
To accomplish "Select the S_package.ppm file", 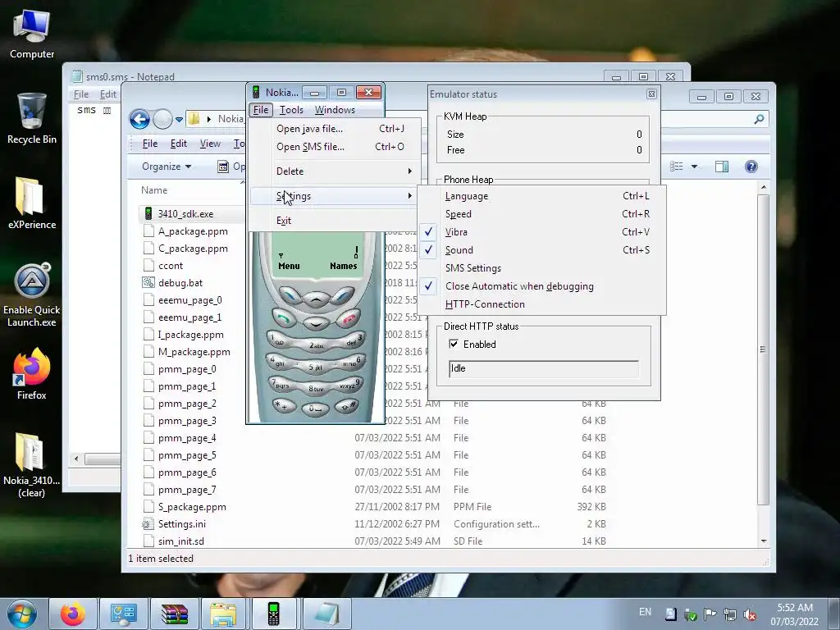I will (192, 507).
